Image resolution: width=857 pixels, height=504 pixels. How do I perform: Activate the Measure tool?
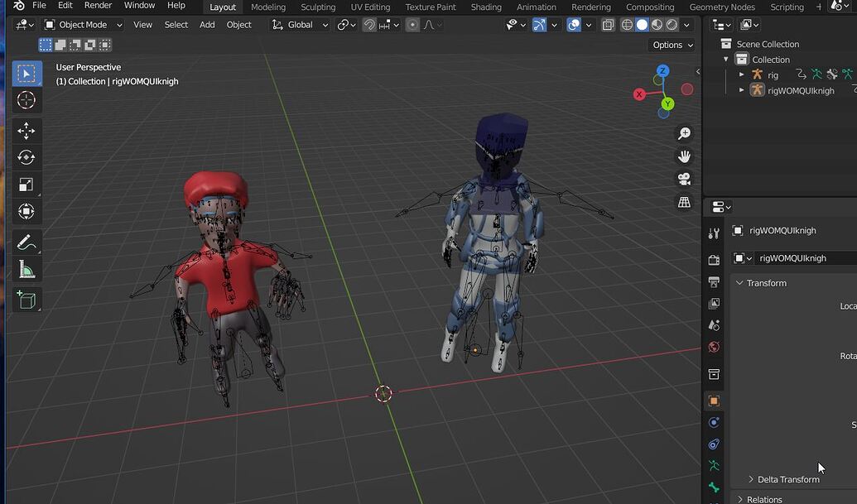click(x=26, y=269)
